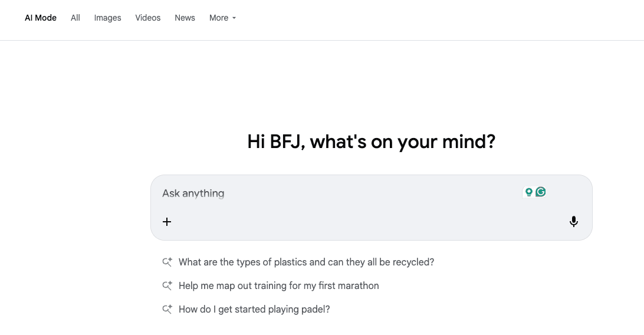Click the plus icon to add attachments

click(x=167, y=222)
